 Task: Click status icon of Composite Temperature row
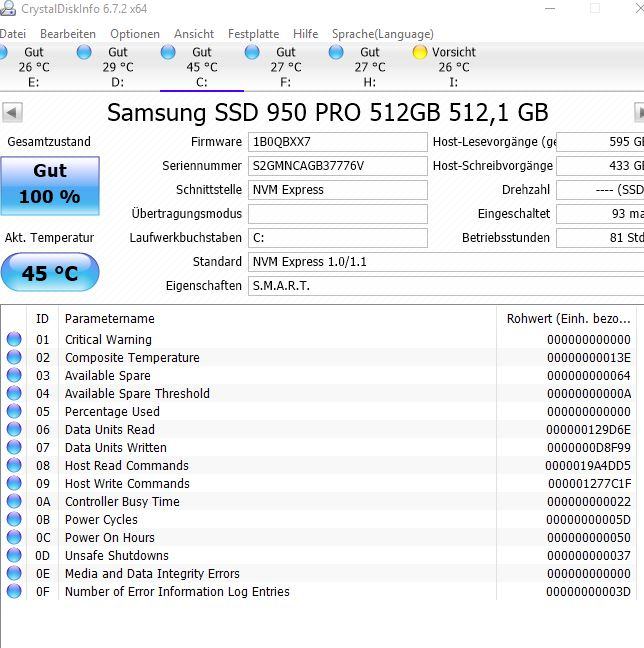point(14,357)
